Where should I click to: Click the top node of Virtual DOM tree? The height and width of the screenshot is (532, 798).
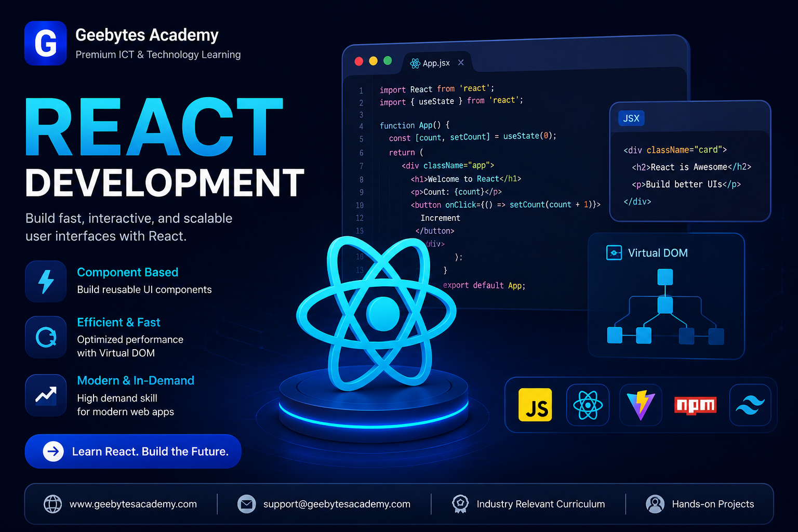tap(665, 277)
